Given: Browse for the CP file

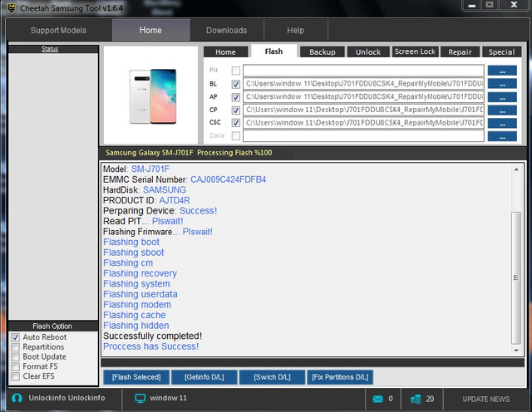Looking at the screenshot, I should 502,110.
